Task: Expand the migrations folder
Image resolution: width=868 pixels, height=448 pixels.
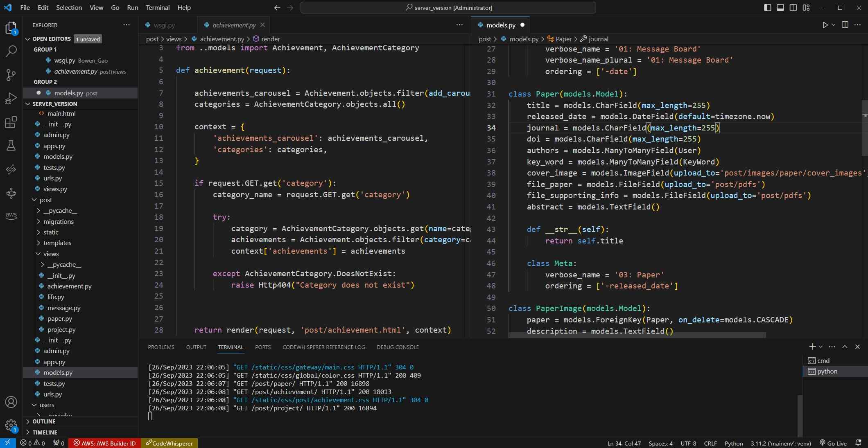Action: (59, 221)
